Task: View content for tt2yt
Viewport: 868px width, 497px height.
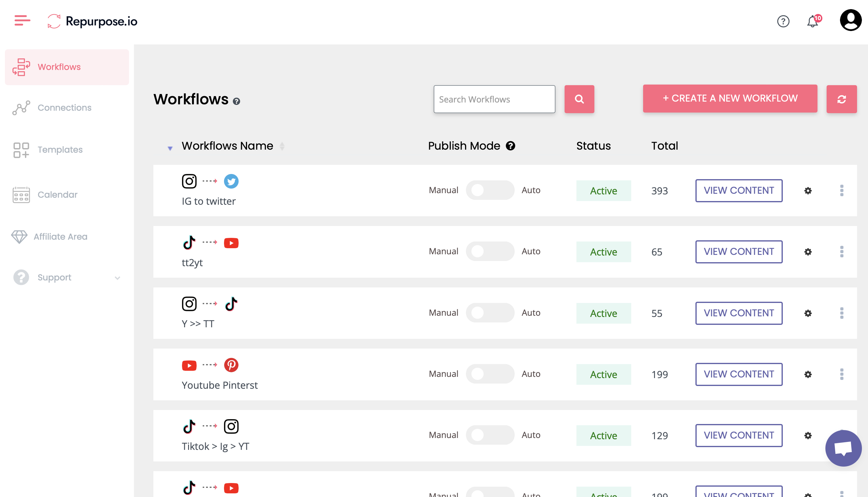Action: (x=739, y=252)
